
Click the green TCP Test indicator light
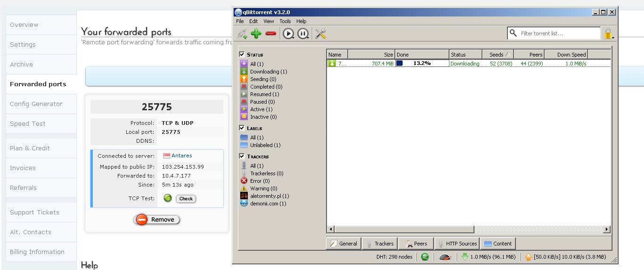point(168,198)
